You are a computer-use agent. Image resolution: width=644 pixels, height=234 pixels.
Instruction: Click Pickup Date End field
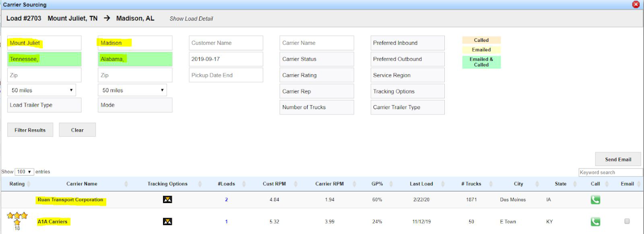point(226,75)
